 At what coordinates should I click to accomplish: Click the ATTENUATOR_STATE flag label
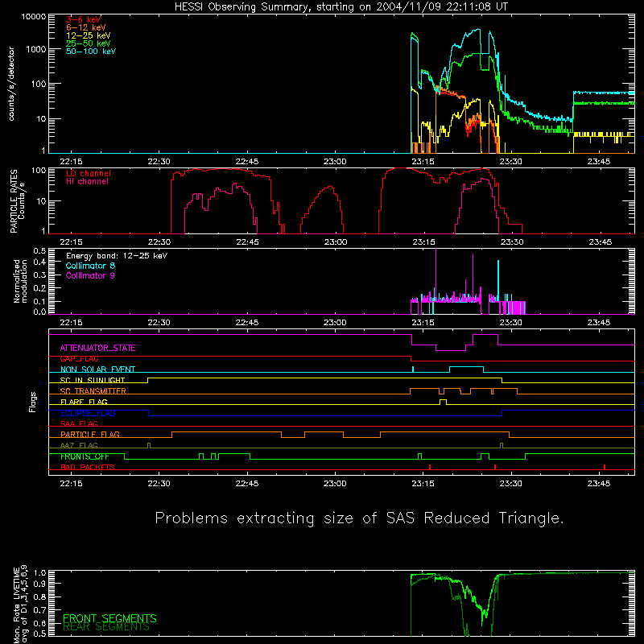tap(97, 349)
